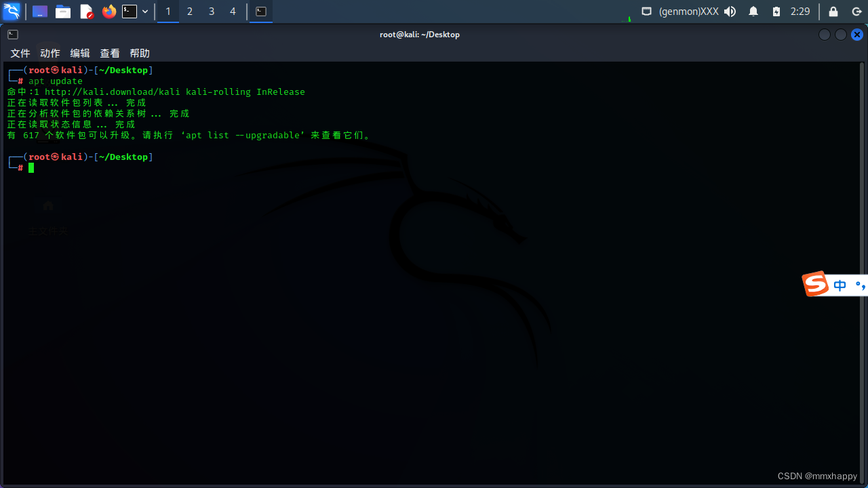The image size is (868, 488).
Task: Select the terminal window taskbar button
Action: (261, 12)
